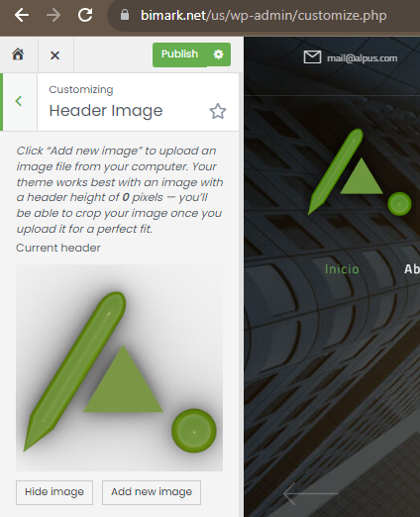
Task: Click the Add new image button
Action: click(x=152, y=492)
